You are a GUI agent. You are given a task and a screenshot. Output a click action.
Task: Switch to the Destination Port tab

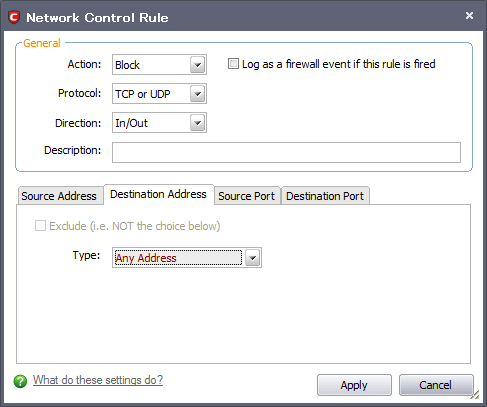coord(325,196)
